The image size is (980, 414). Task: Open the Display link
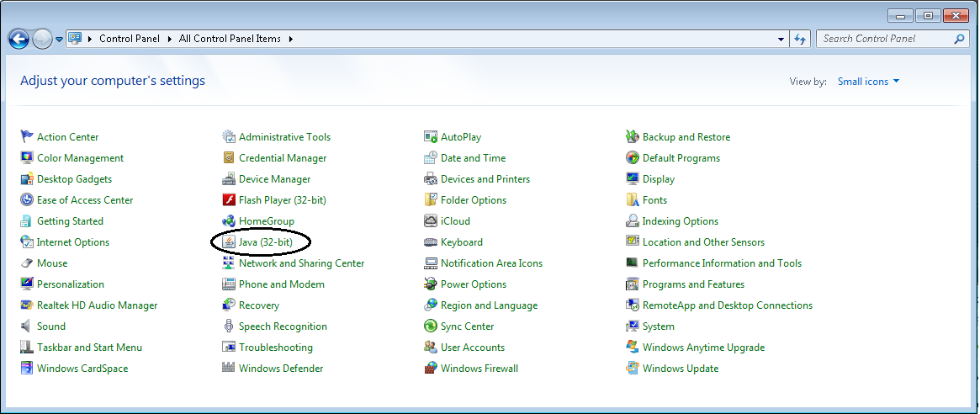[x=658, y=179]
